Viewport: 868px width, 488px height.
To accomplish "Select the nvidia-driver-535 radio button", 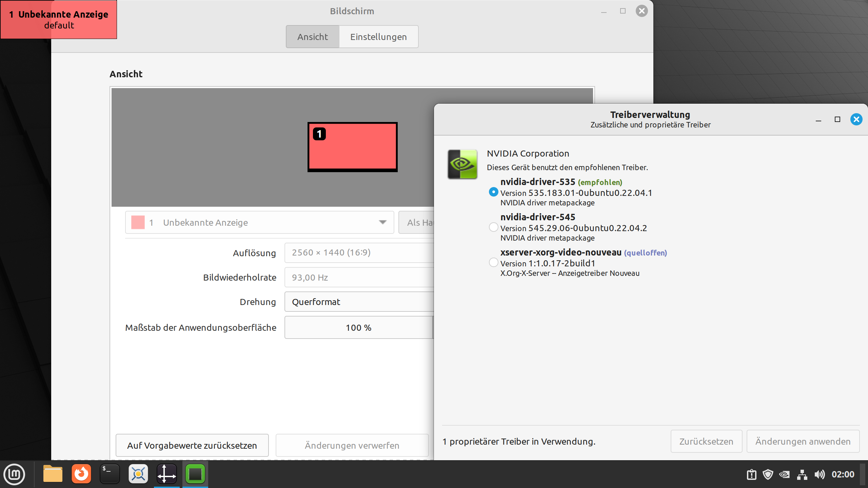I will (x=493, y=192).
